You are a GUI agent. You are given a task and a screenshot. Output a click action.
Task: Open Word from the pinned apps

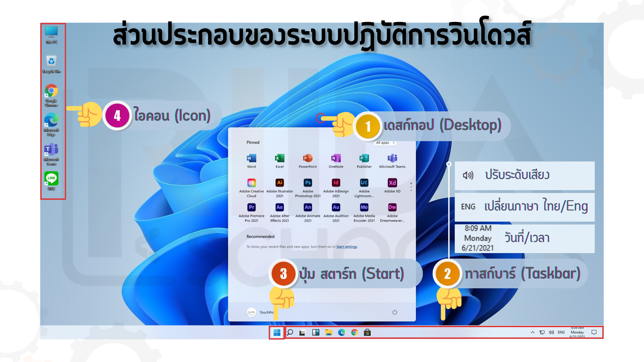click(252, 161)
